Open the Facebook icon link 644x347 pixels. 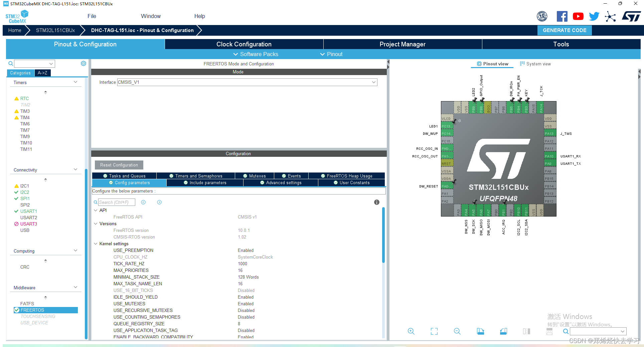point(562,16)
